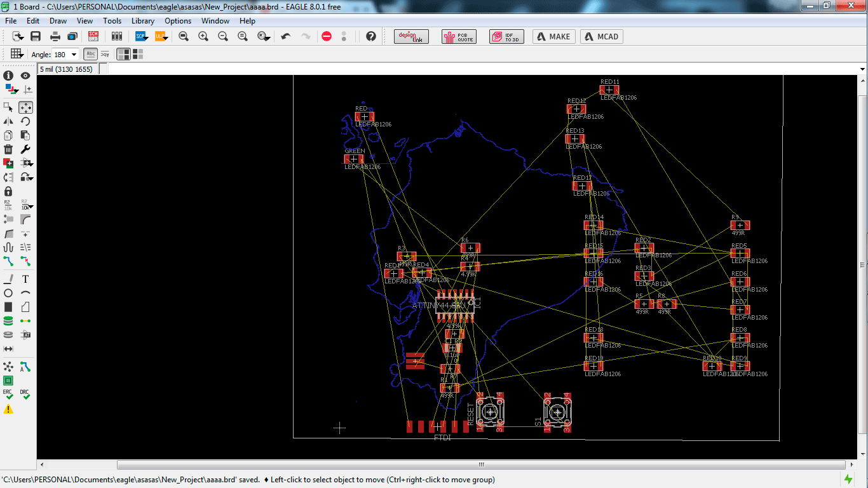
Task: Open the View menu
Action: (85, 20)
